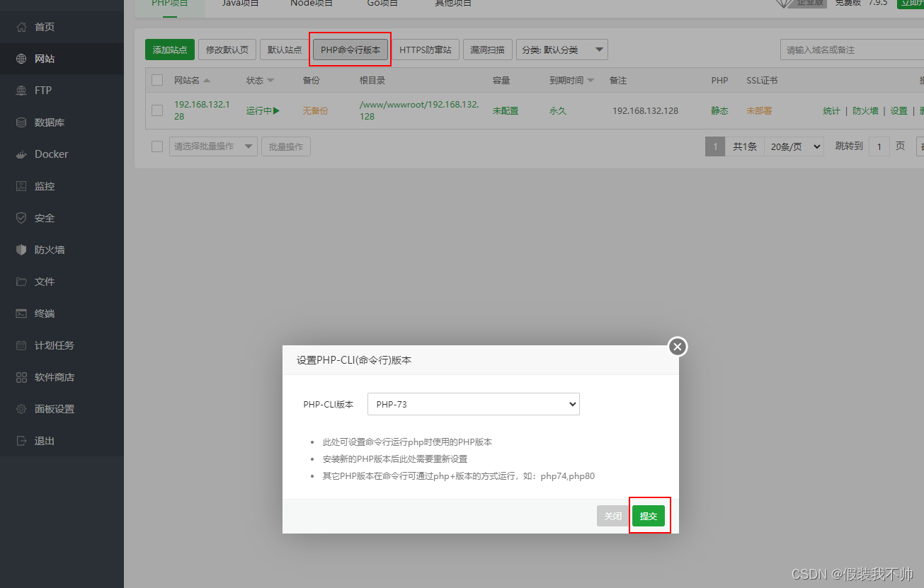Click the 提交 submit button in dialog
The image size is (924, 588).
pos(649,516)
